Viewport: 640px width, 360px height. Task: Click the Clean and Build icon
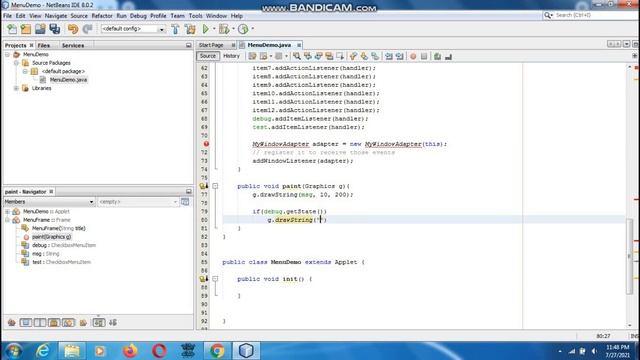pyautogui.click(x=190, y=29)
